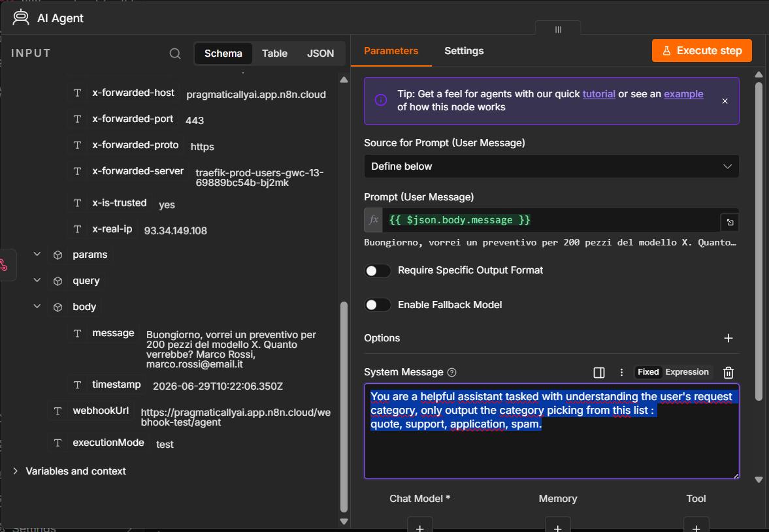Open the Settings tab

click(464, 51)
